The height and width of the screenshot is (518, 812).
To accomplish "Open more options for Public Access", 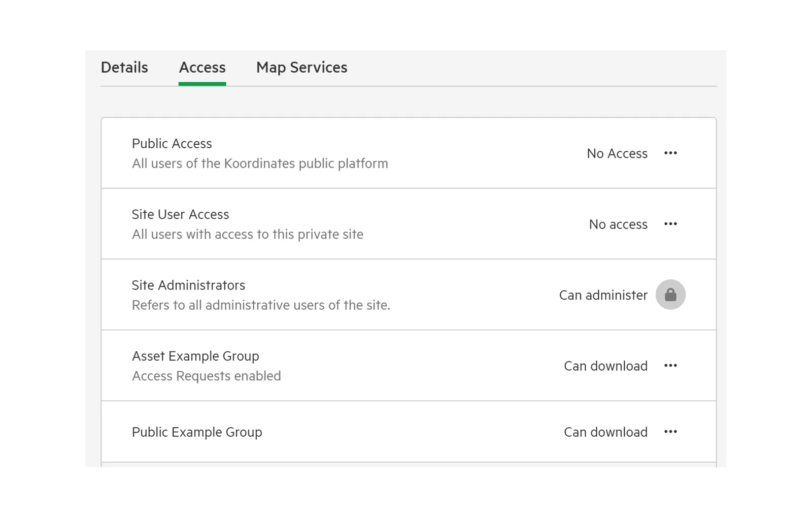I will 670,153.
